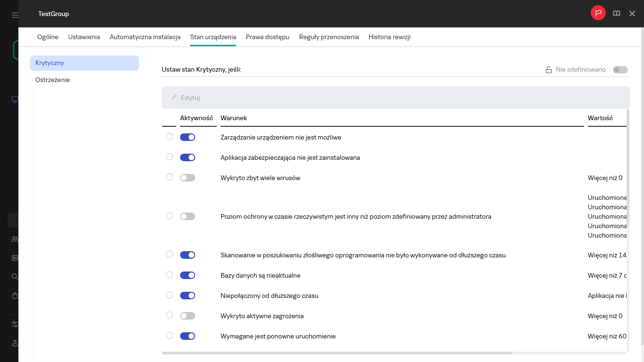Close the TestGroup properties panel

[x=632, y=14]
